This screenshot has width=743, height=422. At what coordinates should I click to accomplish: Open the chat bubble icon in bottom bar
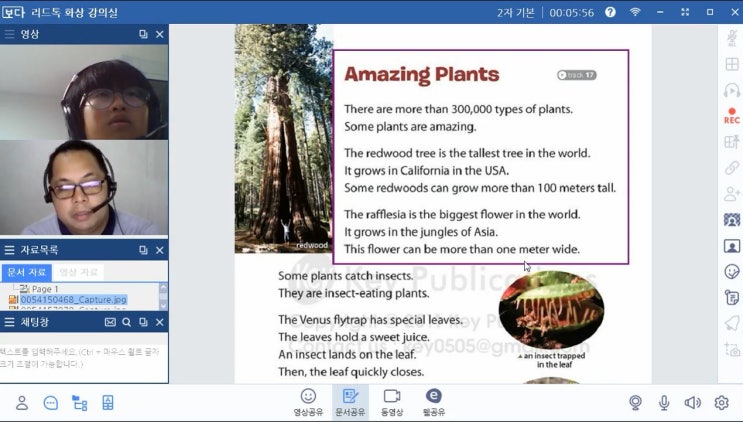point(51,403)
